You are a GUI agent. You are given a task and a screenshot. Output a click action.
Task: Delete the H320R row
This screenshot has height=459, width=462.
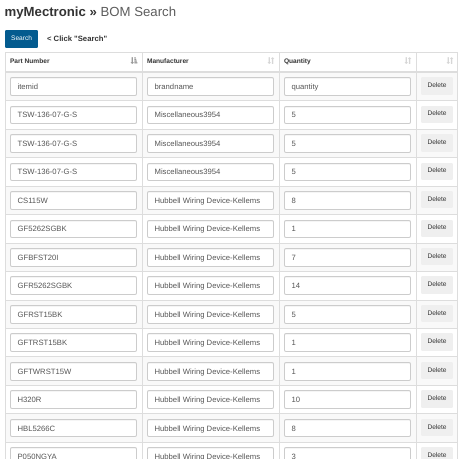(x=437, y=399)
